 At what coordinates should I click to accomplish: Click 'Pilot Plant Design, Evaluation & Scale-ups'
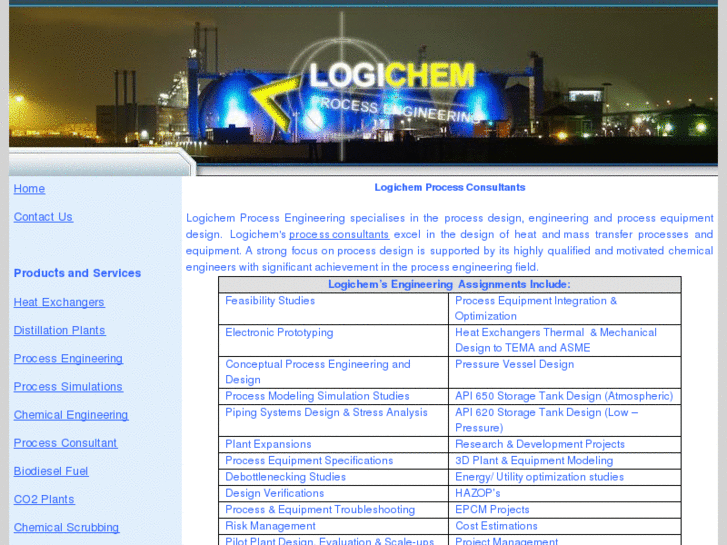pos(333,540)
